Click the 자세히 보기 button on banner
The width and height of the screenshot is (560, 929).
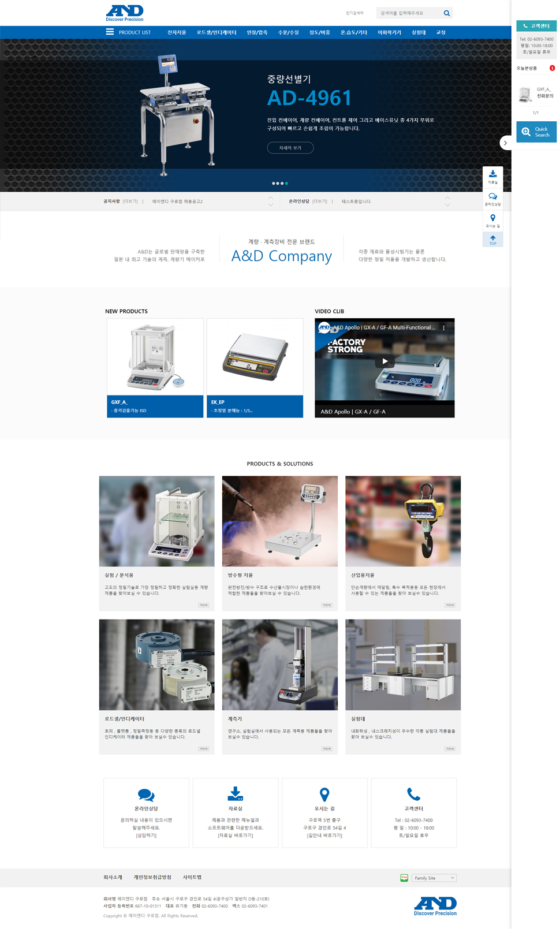pos(290,148)
